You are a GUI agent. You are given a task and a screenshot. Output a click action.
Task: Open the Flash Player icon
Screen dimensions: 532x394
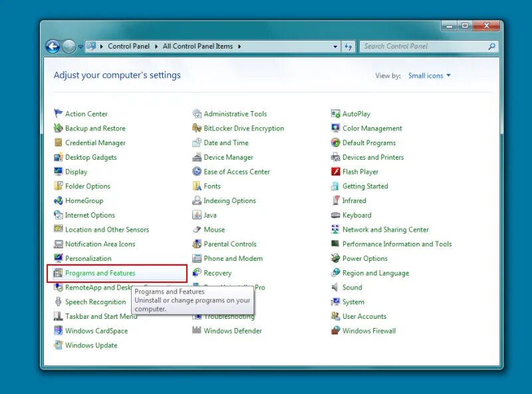336,172
